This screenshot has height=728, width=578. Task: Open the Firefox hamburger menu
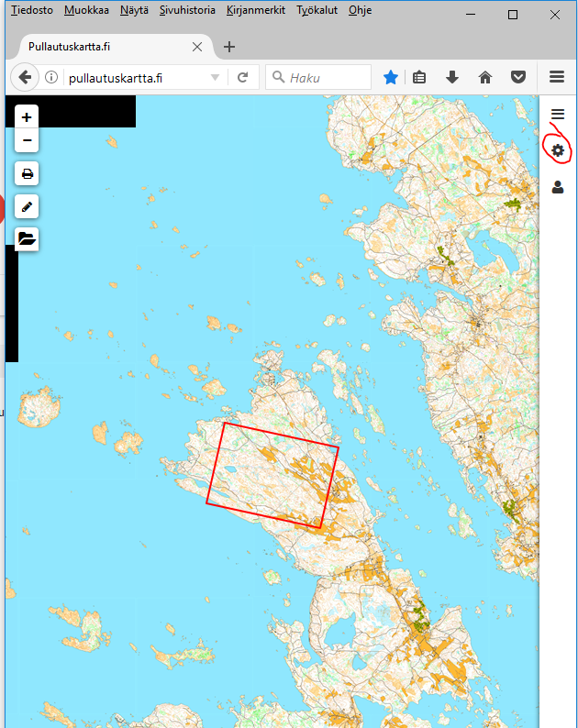click(x=556, y=78)
